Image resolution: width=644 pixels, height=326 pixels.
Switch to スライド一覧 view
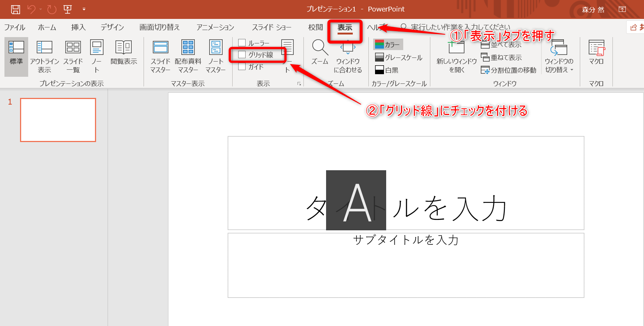coord(73,57)
